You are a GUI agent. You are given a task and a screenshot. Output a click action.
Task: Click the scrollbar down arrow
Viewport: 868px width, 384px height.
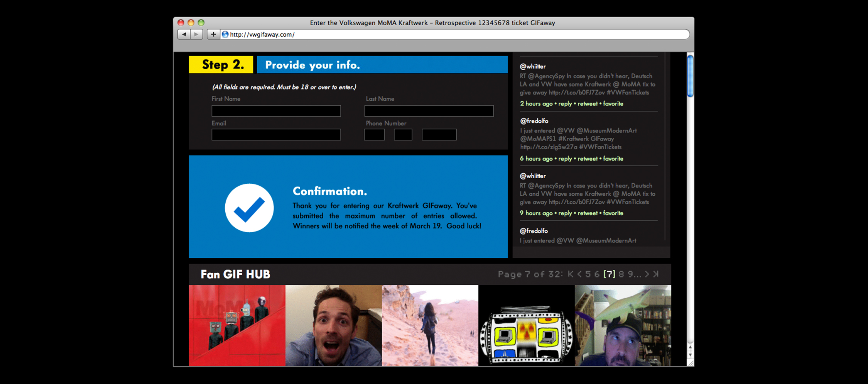690,355
